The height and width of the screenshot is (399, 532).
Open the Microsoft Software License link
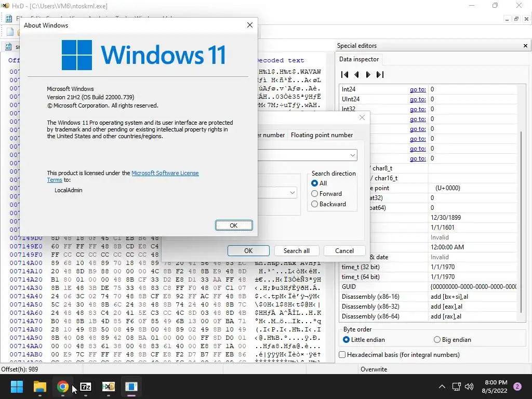[165, 173]
